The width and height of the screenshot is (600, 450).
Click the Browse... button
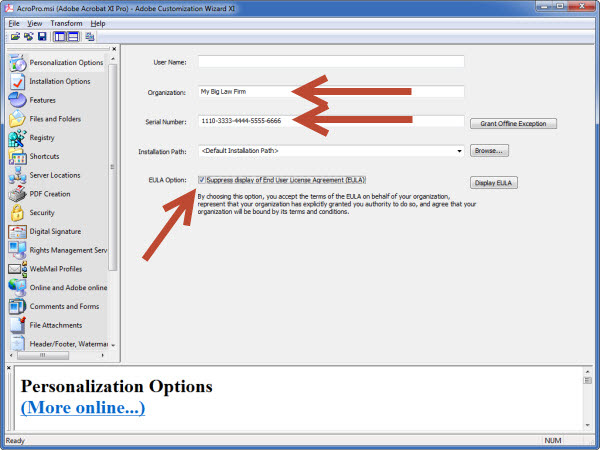coord(489,150)
